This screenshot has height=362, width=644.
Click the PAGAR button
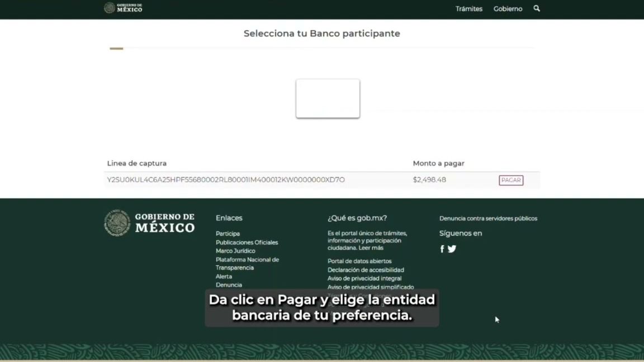(x=511, y=180)
